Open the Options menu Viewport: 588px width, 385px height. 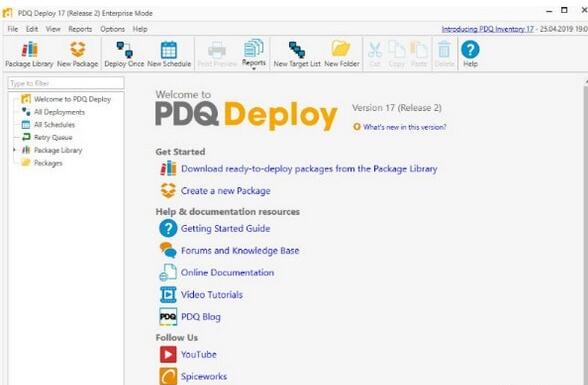point(112,29)
